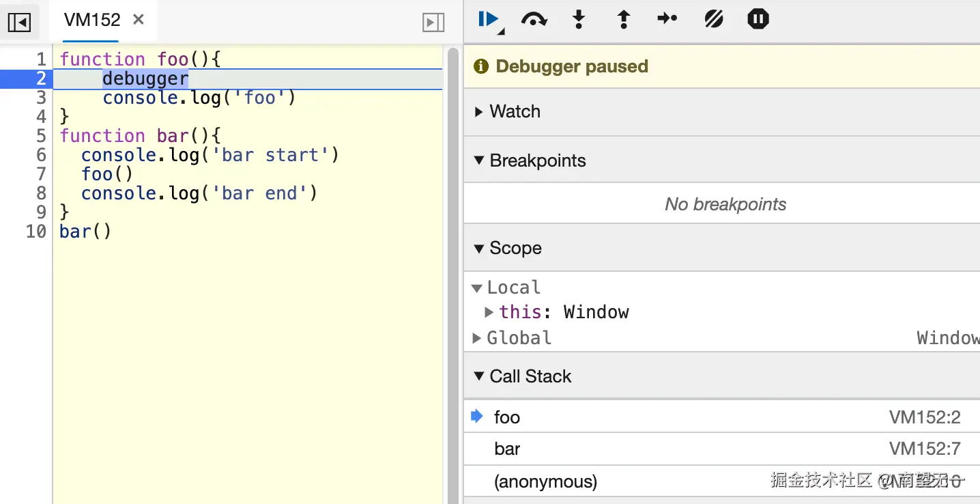Click line number 7 in gutter
The image size is (980, 504).
coord(42,174)
